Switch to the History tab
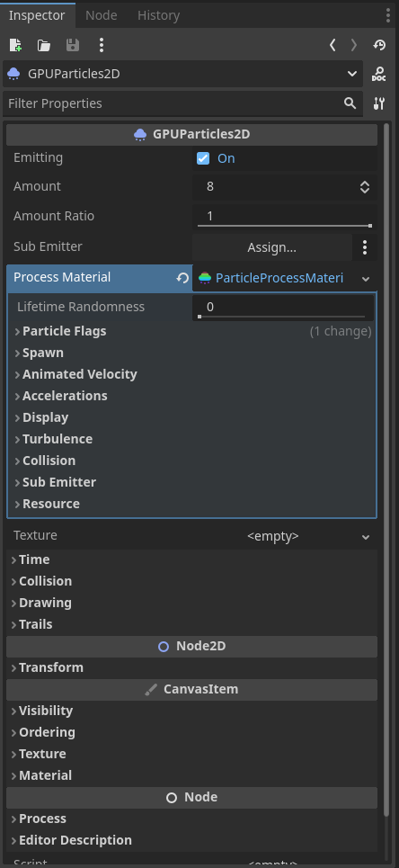Image resolution: width=399 pixels, height=868 pixels. [158, 15]
